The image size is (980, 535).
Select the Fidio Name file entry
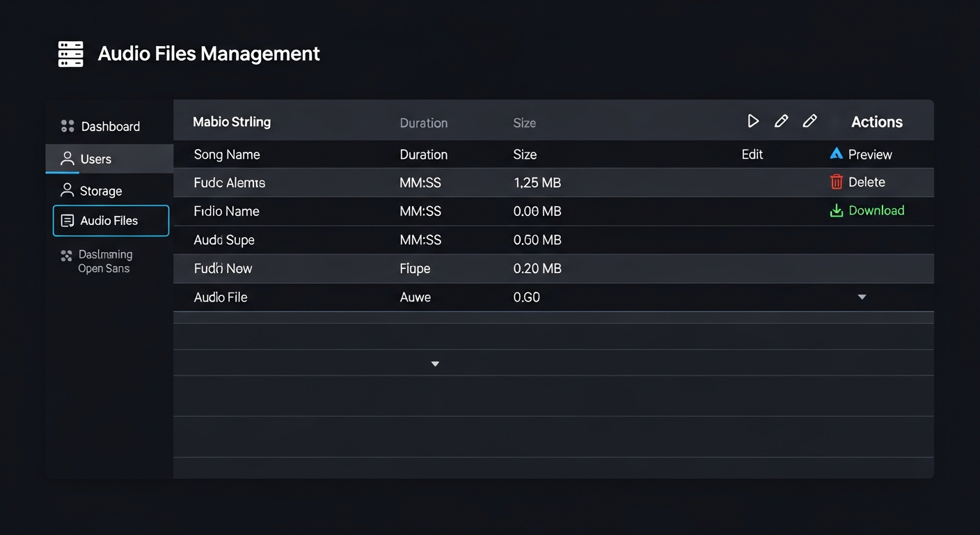click(226, 211)
